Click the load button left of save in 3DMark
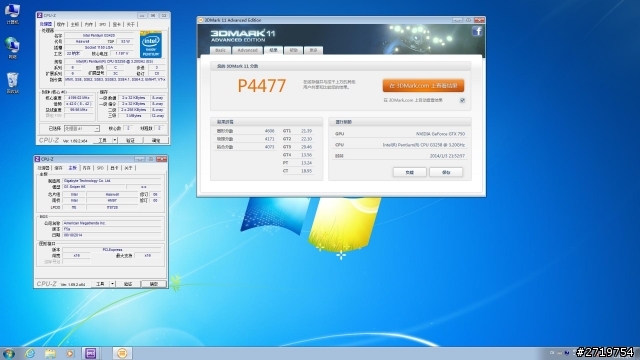Viewport: 640px width, 360px height. [409, 172]
